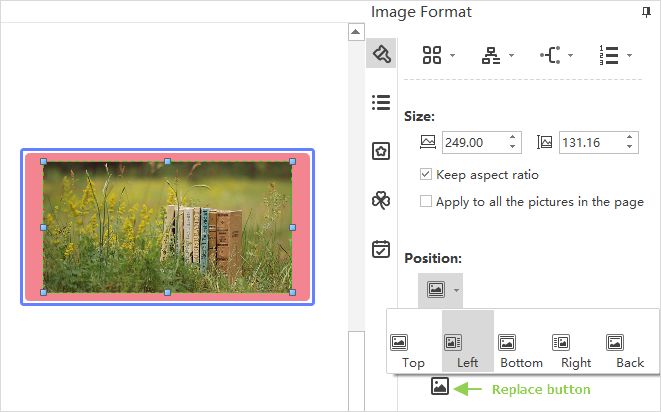This screenshot has width=661, height=412.
Task: Click the image's left-middle resize handle
Action: pos(43,227)
